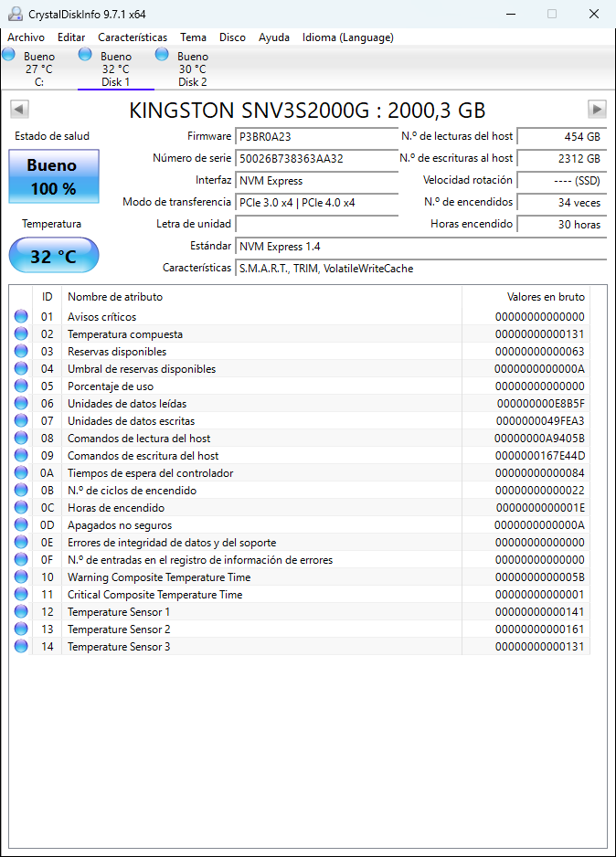The height and width of the screenshot is (857, 616).
Task: Select the Disk 1 tab
Action: (x=116, y=69)
